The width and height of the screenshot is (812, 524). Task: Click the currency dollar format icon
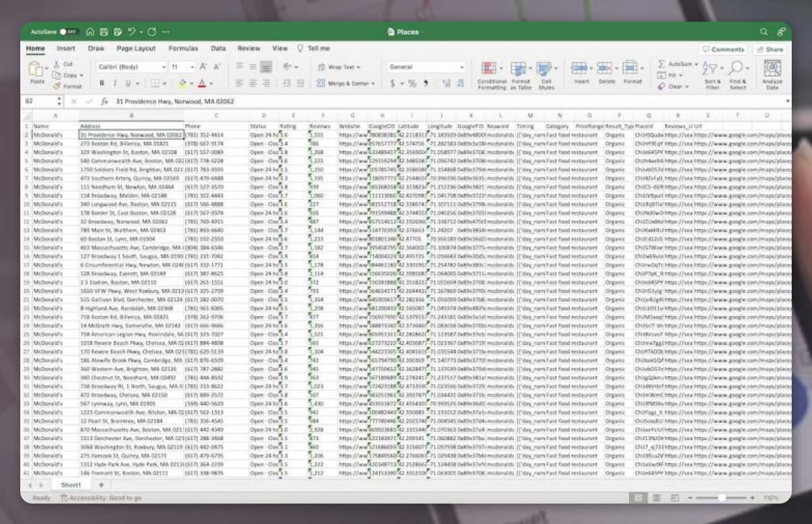click(393, 83)
